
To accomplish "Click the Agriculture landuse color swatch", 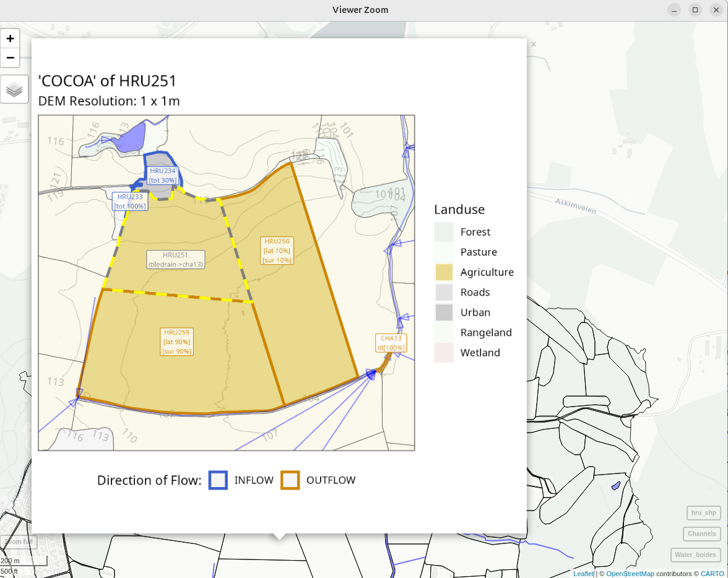I will point(444,272).
